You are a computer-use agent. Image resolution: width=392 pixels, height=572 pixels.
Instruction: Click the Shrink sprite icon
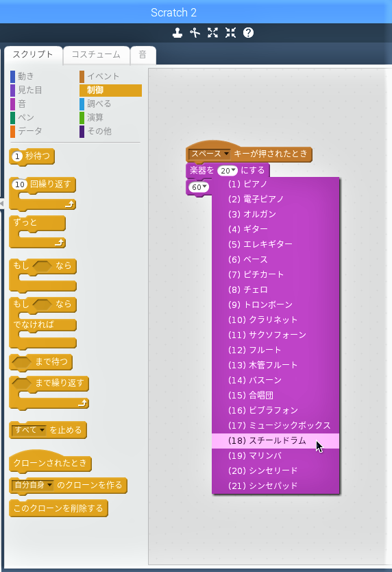point(230,33)
